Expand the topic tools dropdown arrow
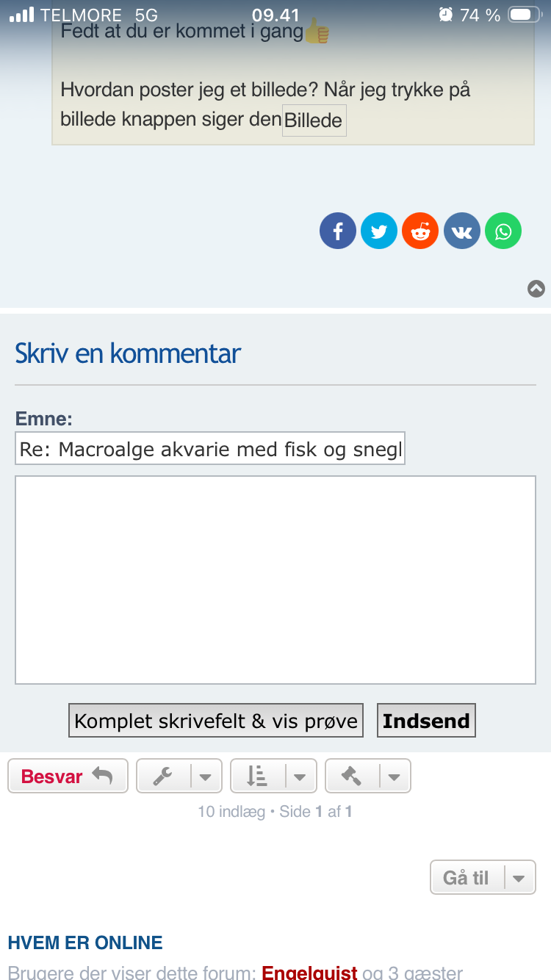 tap(206, 777)
